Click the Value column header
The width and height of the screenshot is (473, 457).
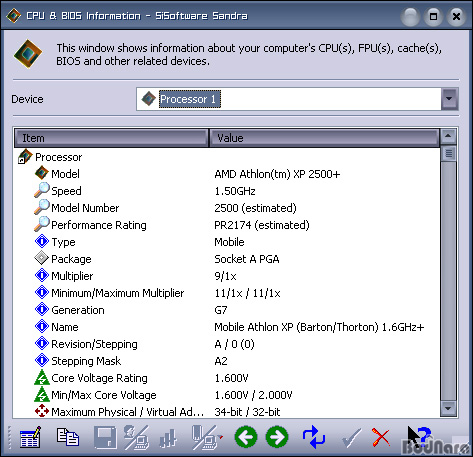[x=324, y=138]
